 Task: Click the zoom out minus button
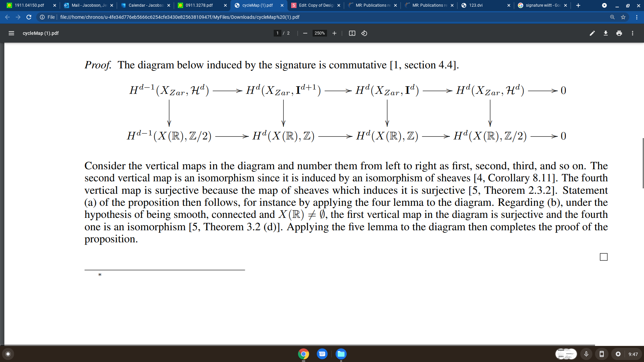point(305,33)
